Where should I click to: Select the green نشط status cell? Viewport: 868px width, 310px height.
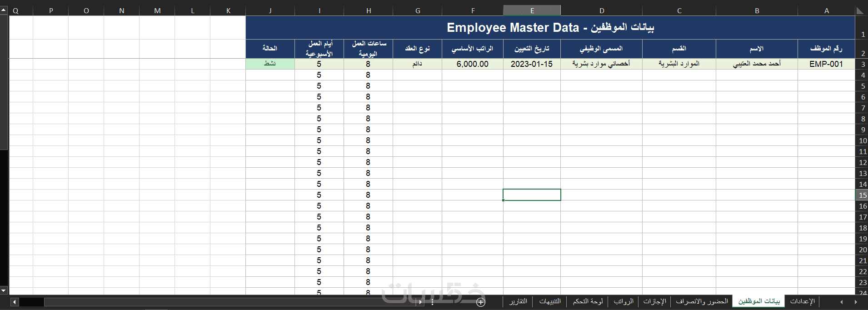pyautogui.click(x=270, y=64)
